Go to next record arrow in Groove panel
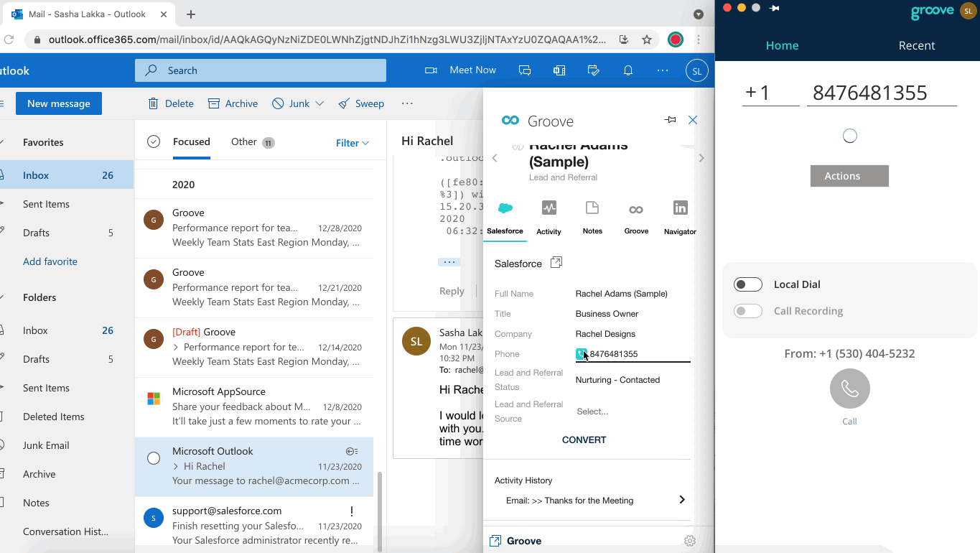Viewport: 980px width, 553px height. [x=701, y=158]
